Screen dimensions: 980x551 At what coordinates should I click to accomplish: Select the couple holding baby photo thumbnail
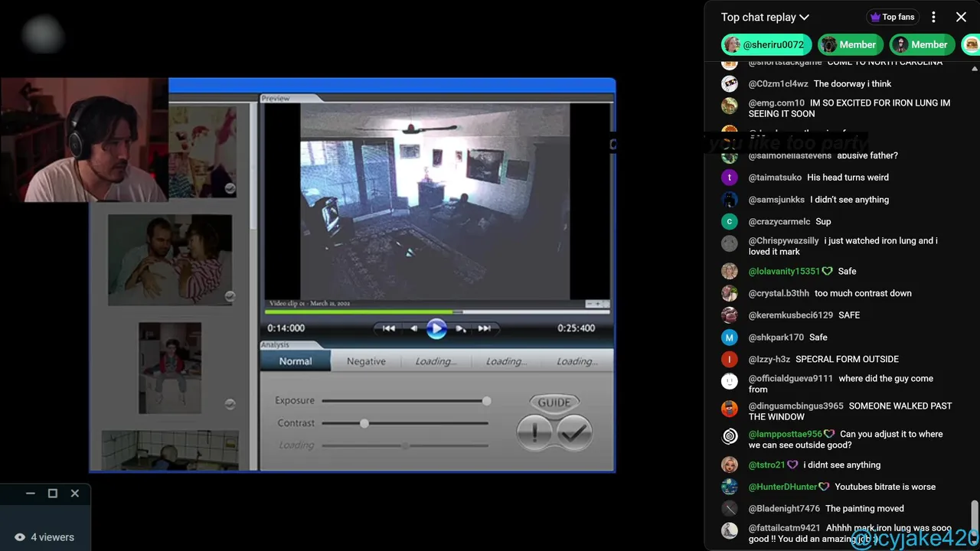pyautogui.click(x=170, y=260)
